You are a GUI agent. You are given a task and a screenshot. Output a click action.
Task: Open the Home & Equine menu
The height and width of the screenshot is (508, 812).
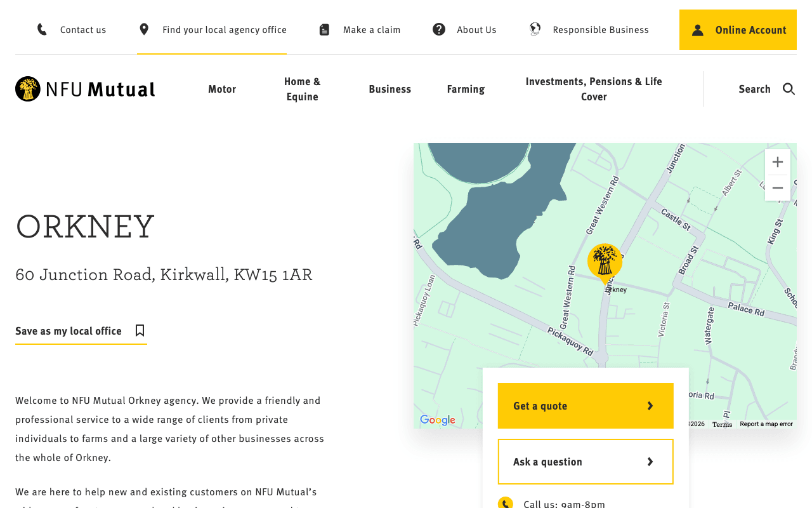(303, 89)
